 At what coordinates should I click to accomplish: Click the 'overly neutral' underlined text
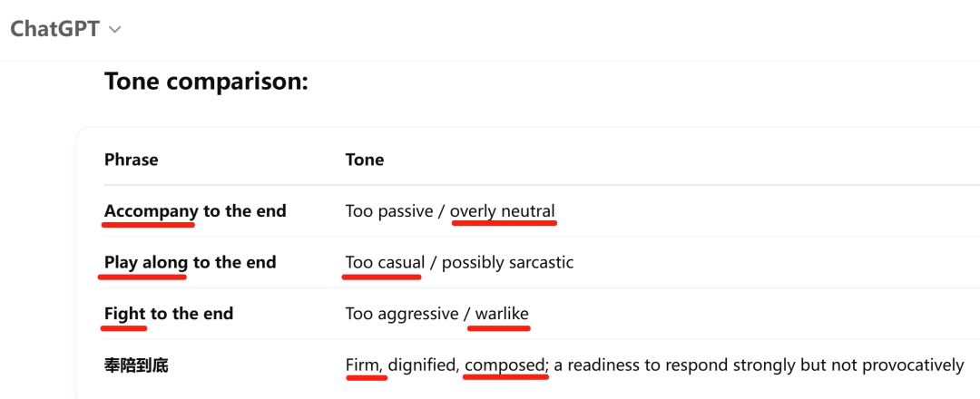point(502,211)
